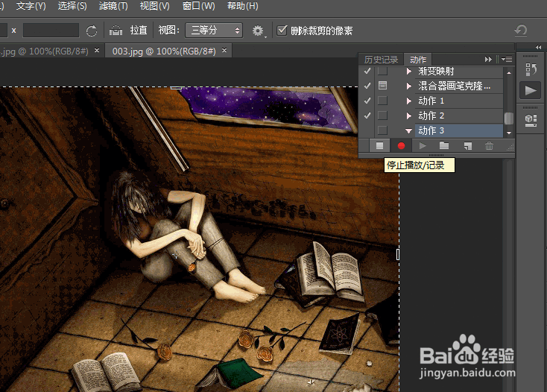Open the 选择(S) menu
The height and width of the screenshot is (392, 547).
pyautogui.click(x=72, y=6)
